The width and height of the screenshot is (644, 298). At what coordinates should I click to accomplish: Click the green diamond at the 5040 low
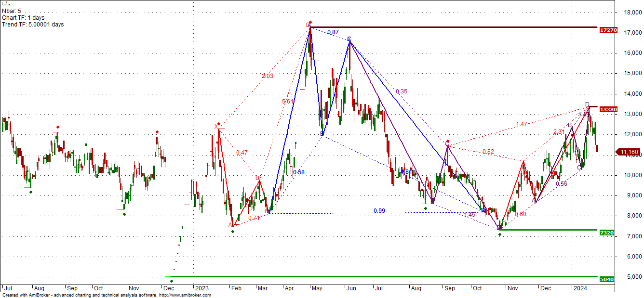(x=172, y=281)
